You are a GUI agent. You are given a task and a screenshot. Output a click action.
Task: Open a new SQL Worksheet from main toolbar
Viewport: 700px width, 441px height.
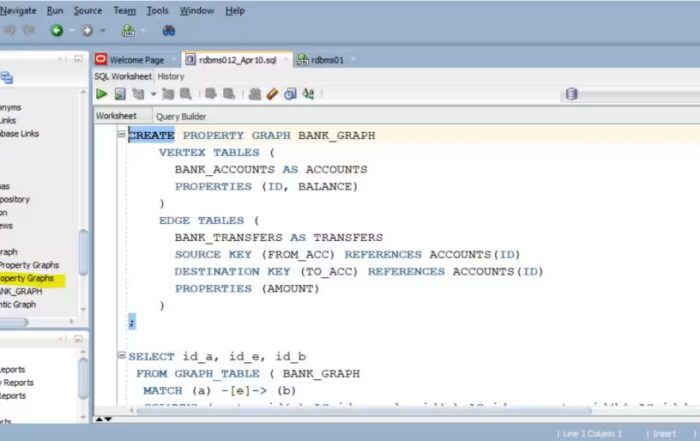128,30
